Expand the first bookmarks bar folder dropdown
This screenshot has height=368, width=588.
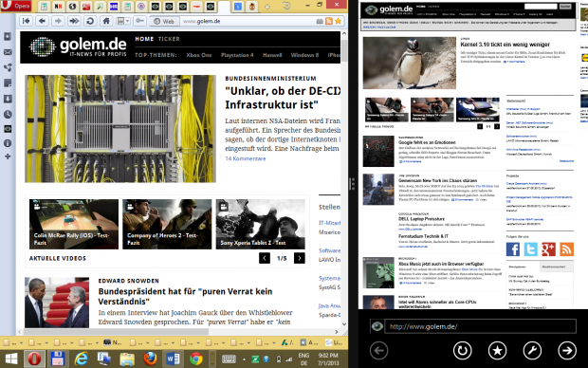pyautogui.click(x=22, y=342)
